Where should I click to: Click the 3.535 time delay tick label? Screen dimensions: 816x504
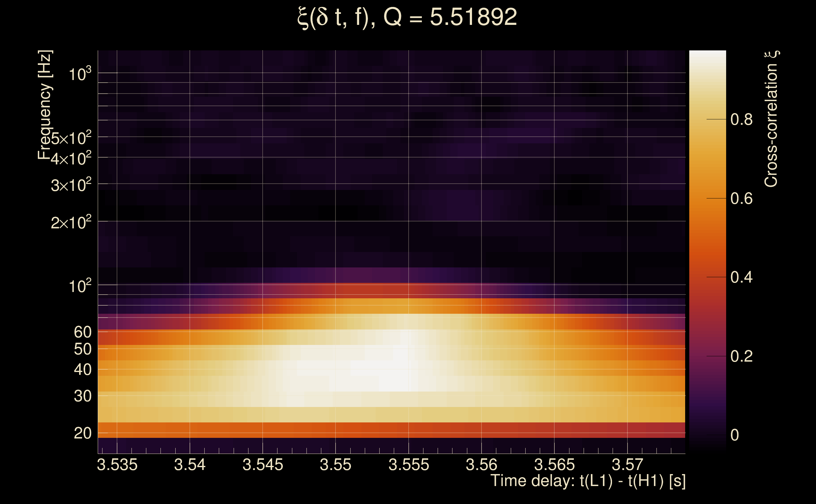coord(117,465)
